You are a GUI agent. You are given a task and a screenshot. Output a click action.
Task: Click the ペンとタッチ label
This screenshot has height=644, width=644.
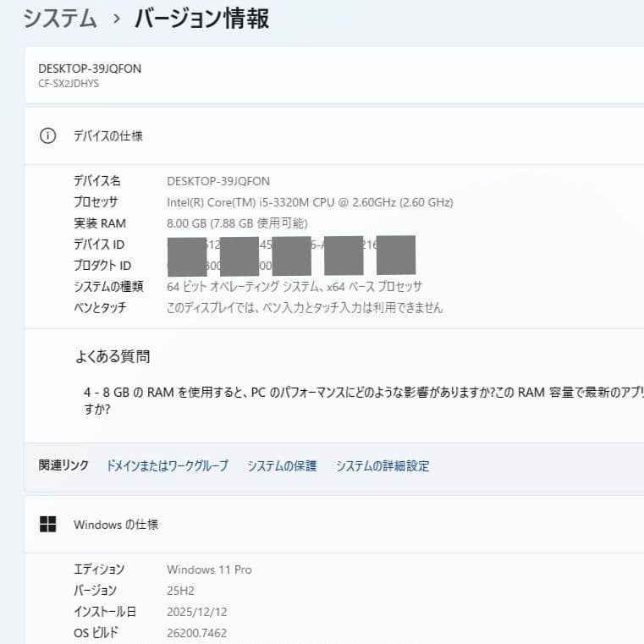(x=100, y=307)
